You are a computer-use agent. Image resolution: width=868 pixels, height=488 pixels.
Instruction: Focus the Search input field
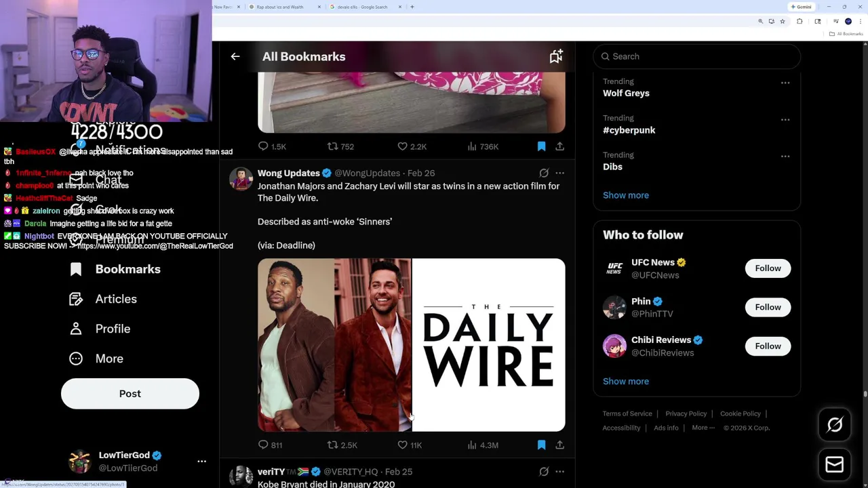pos(696,56)
